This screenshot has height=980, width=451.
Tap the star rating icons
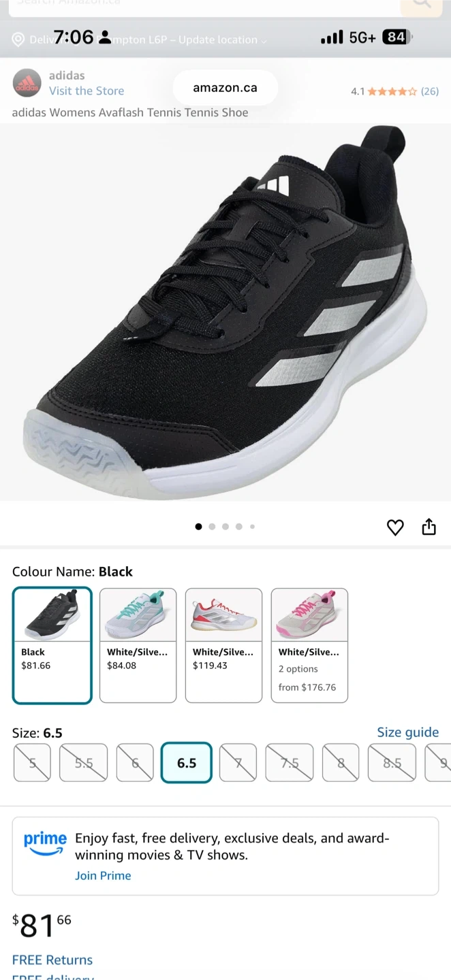(392, 91)
